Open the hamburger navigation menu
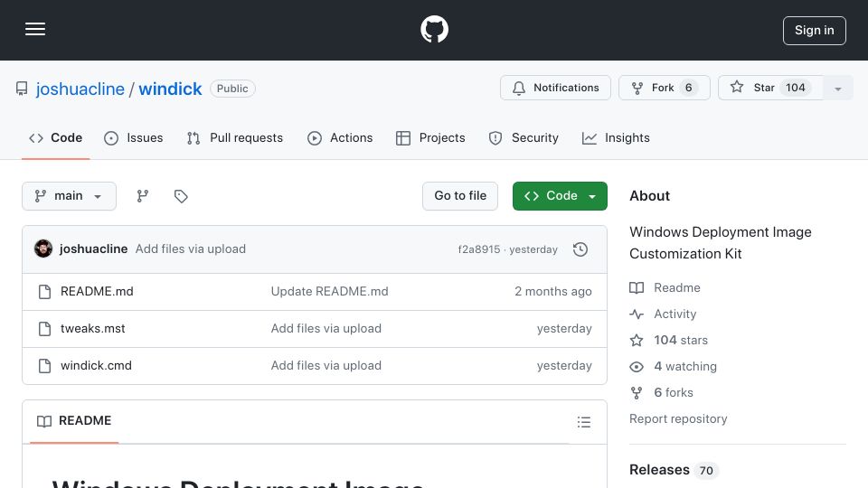Image resolution: width=868 pixels, height=488 pixels. click(35, 29)
